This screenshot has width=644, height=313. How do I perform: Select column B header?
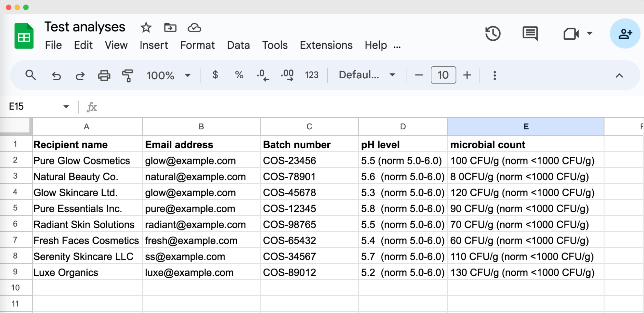(x=201, y=127)
